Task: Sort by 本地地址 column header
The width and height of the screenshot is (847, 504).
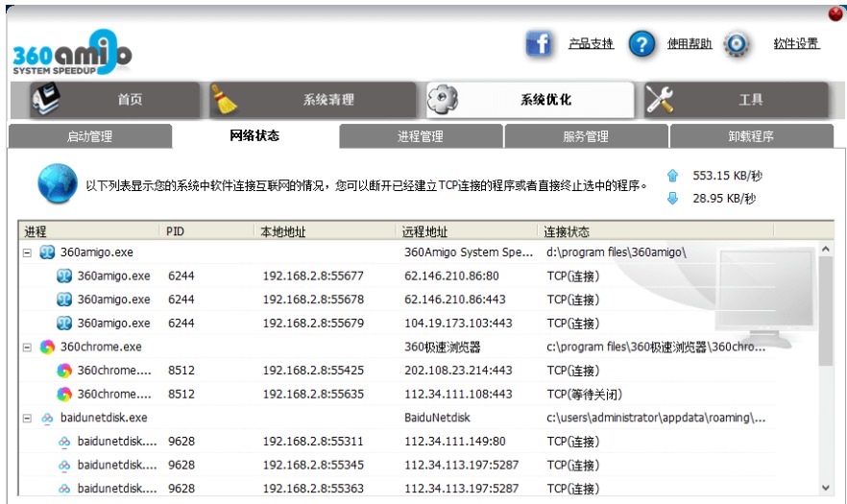Action: [x=326, y=231]
